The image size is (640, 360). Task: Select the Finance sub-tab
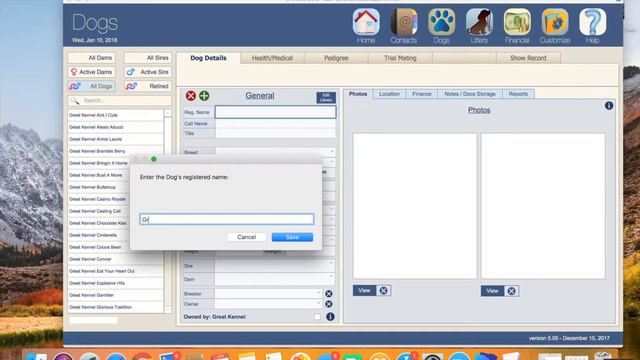pyautogui.click(x=422, y=94)
